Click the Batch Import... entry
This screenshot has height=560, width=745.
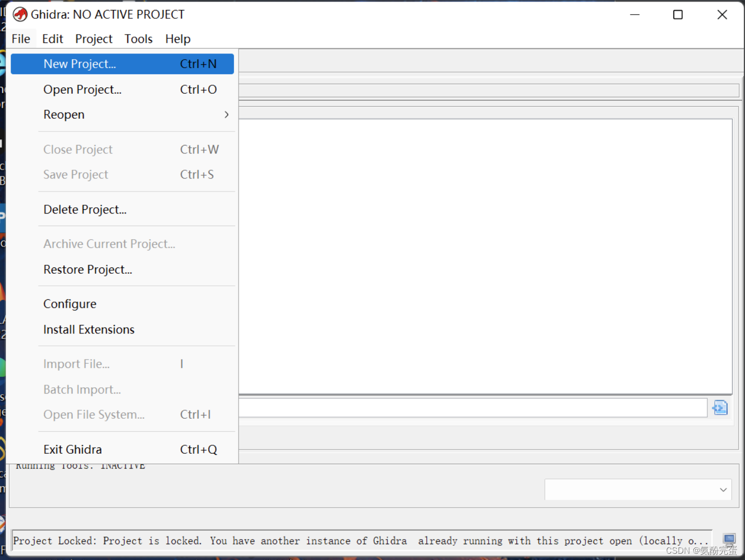pyautogui.click(x=122, y=390)
